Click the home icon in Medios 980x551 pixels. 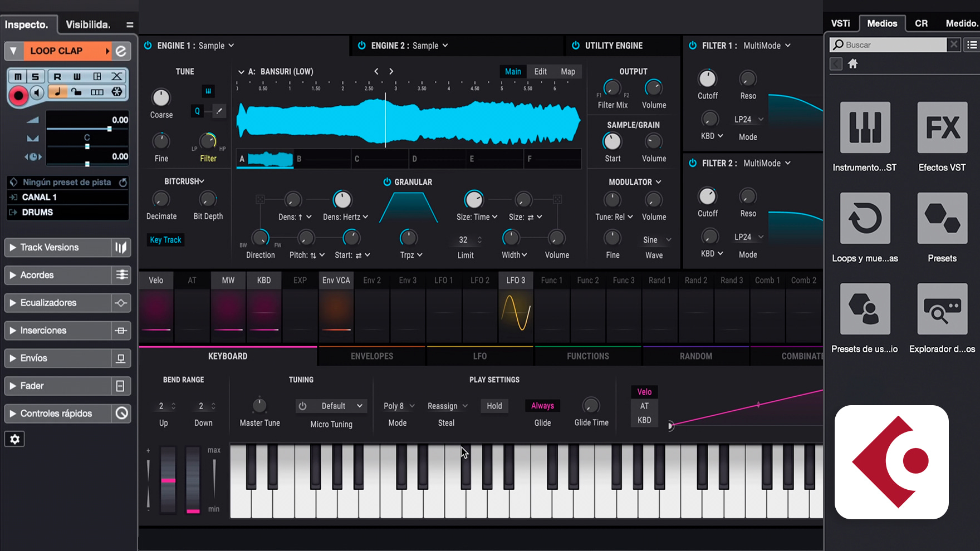point(852,64)
